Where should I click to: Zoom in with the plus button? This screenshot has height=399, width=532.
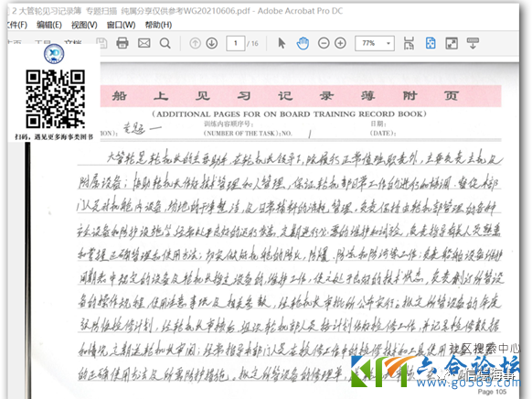(x=340, y=43)
